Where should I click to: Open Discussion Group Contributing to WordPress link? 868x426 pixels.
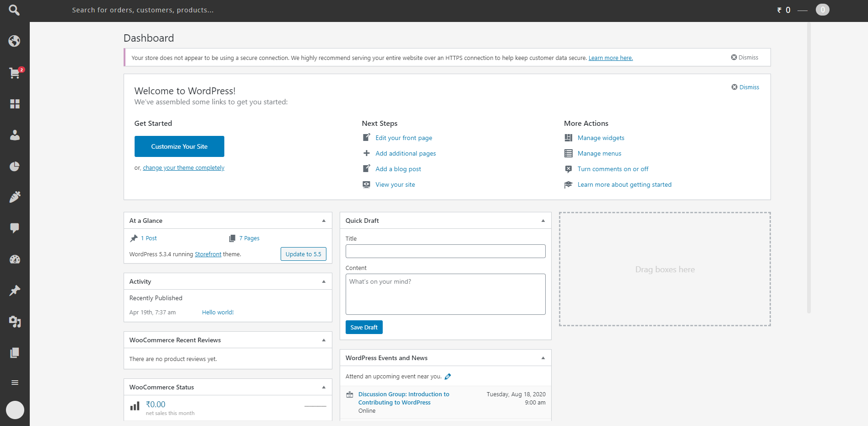click(404, 398)
